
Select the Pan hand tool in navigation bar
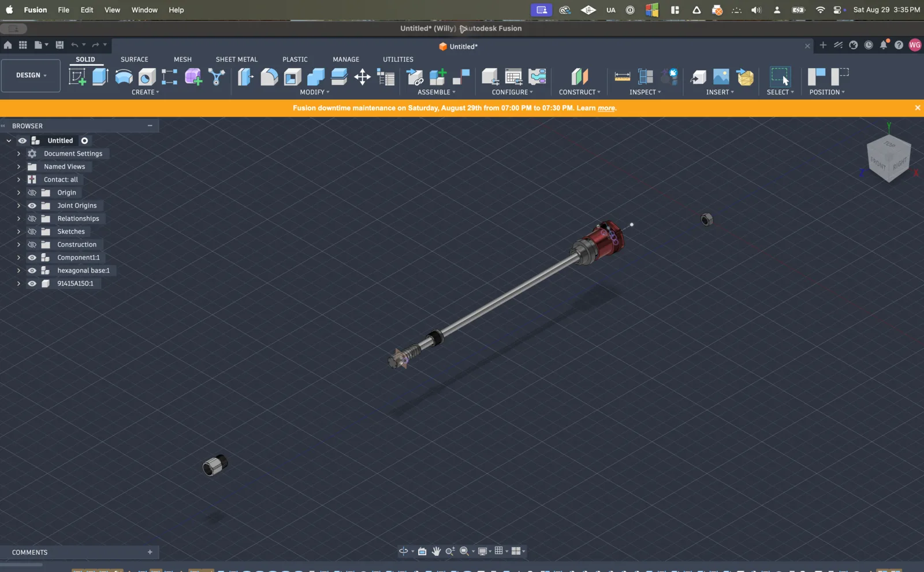(436, 551)
